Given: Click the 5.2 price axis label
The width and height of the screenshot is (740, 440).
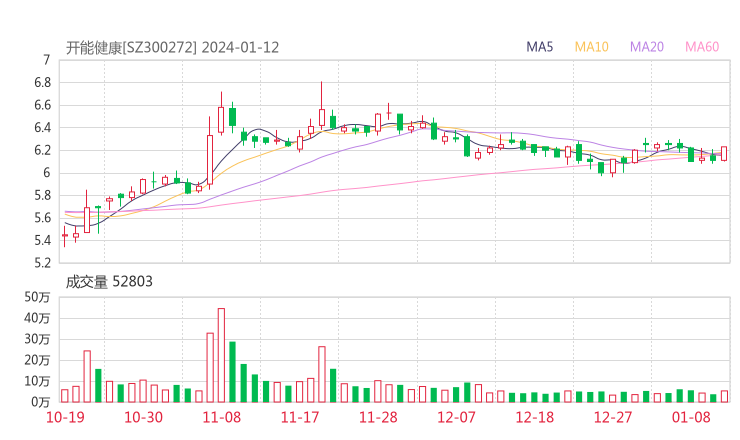Looking at the screenshot, I should tap(42, 262).
